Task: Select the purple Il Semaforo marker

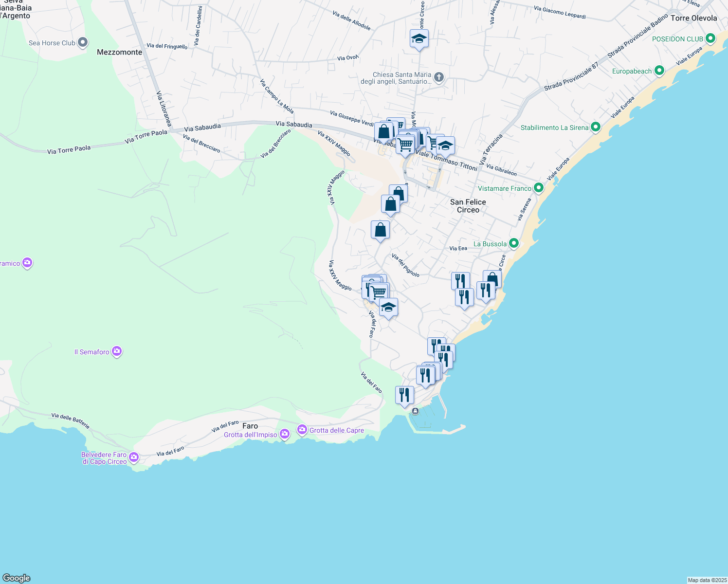Action: click(x=116, y=351)
